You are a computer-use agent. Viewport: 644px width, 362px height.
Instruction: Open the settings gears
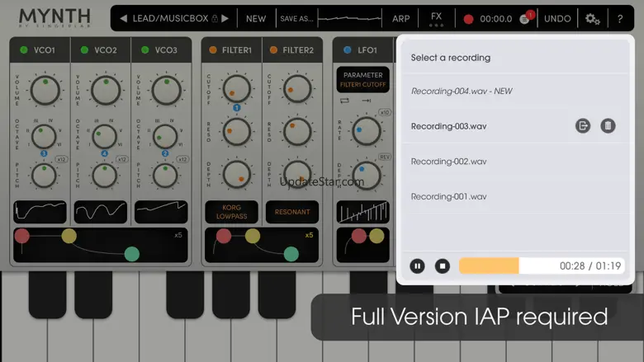[592, 18]
